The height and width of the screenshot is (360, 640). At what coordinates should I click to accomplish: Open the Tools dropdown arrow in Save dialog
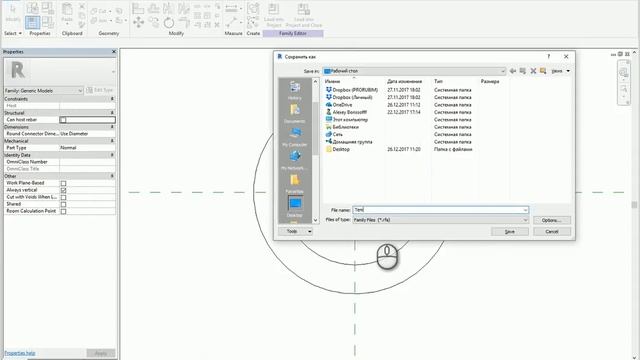pyautogui.click(x=309, y=231)
